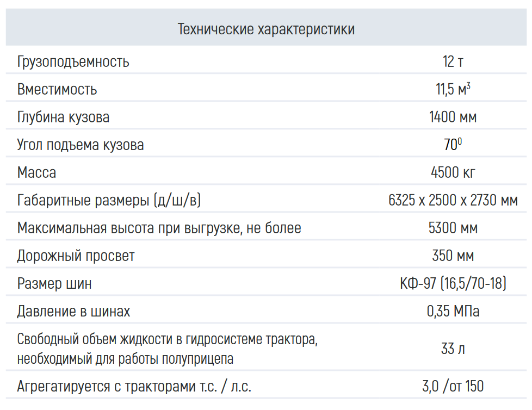Click the "5300 мм" unloading height value

453,228
